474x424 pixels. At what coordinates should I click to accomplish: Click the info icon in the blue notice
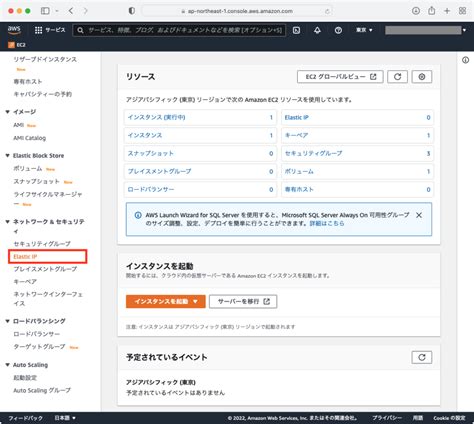(138, 215)
